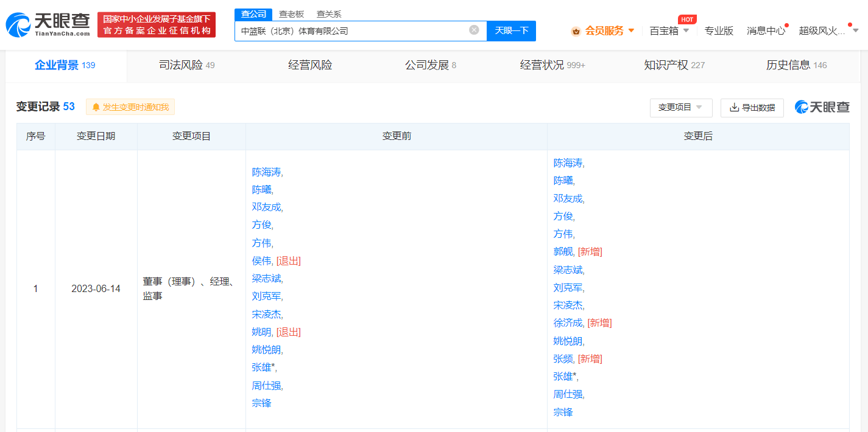Open the 公司发展 tab
This screenshot has height=432, width=868.
431,65
